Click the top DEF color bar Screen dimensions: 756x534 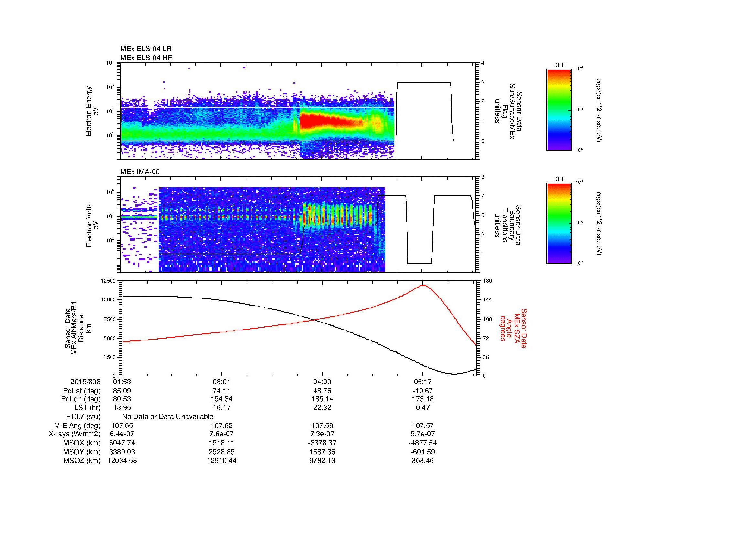[x=559, y=110]
